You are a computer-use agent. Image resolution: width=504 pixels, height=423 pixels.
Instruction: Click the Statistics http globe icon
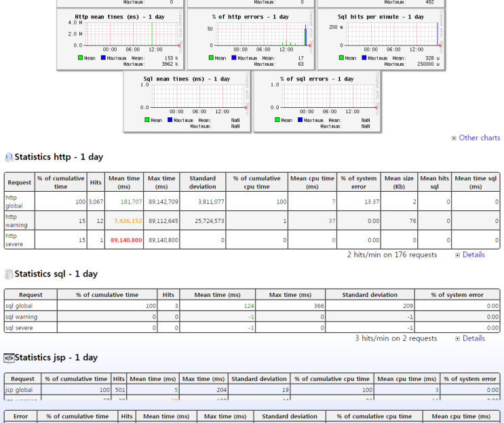tap(9, 157)
